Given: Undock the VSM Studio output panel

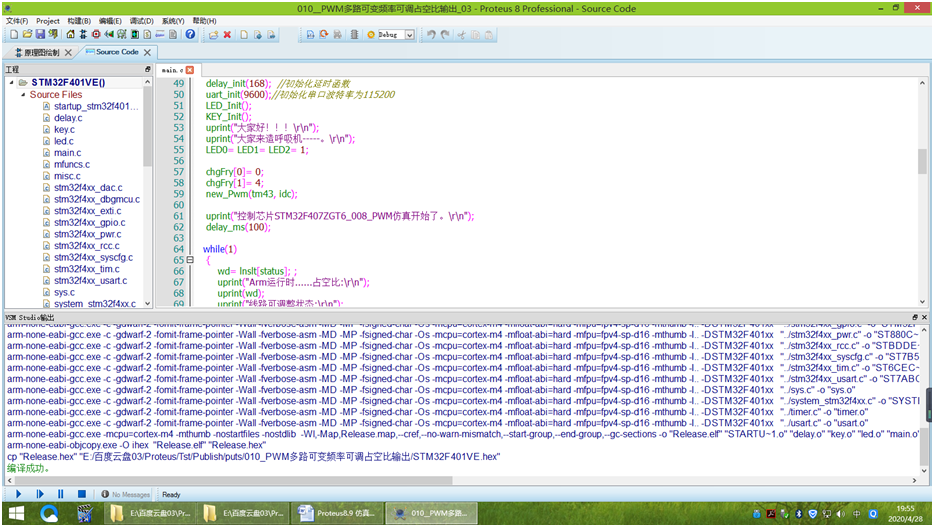Looking at the screenshot, I should coord(915,317).
